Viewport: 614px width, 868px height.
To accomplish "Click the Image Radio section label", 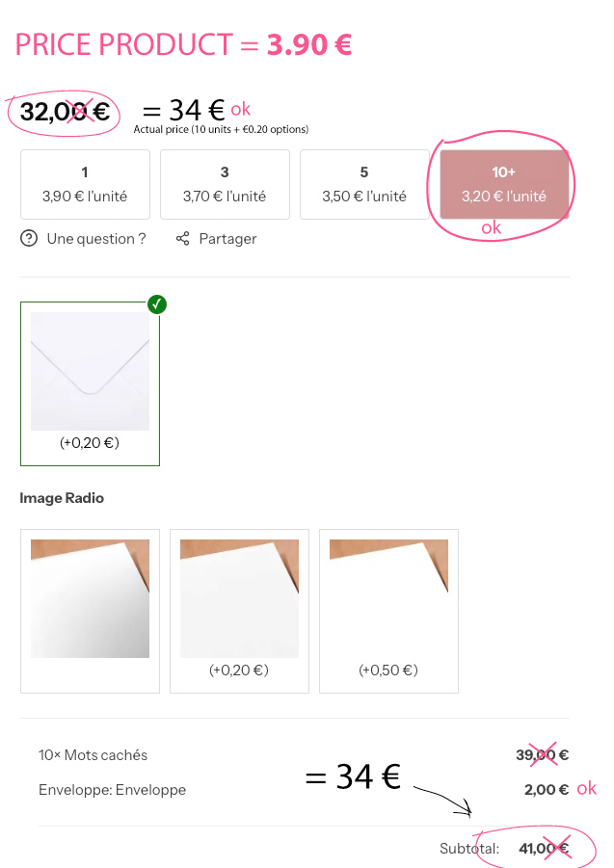I will (62, 498).
